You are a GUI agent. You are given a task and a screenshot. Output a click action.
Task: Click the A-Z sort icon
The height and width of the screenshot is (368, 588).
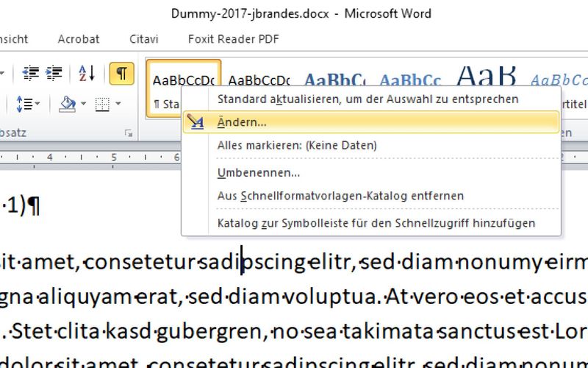pos(87,73)
